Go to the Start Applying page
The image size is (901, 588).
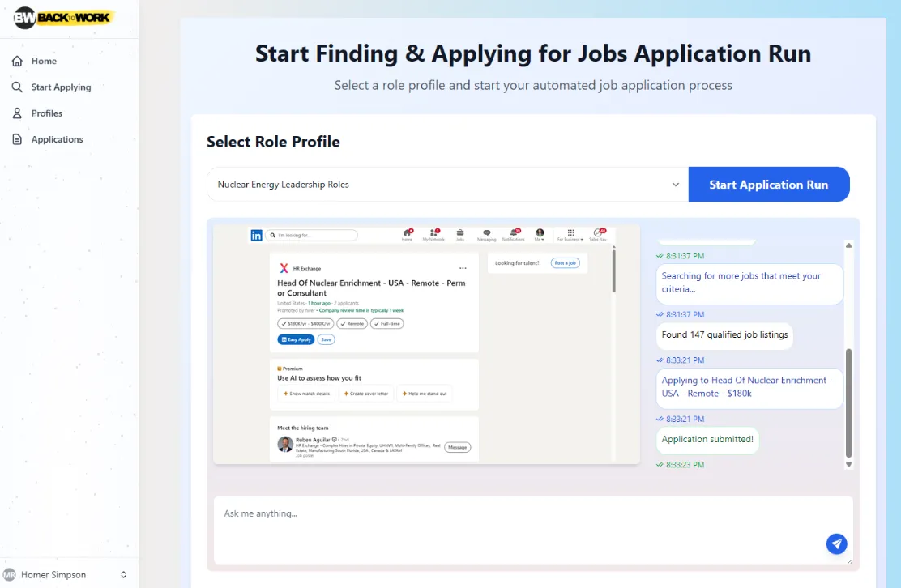61,87
